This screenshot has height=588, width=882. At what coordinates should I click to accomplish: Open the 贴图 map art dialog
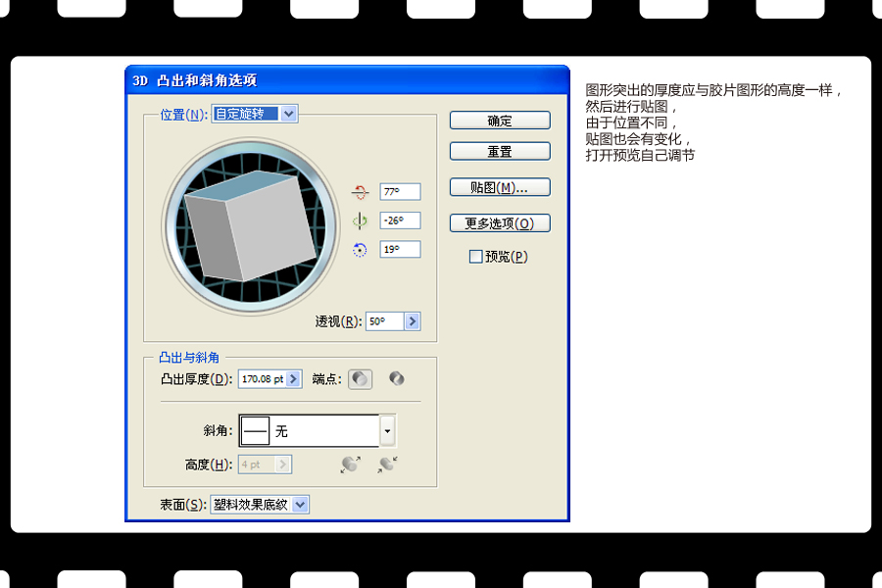point(500,187)
